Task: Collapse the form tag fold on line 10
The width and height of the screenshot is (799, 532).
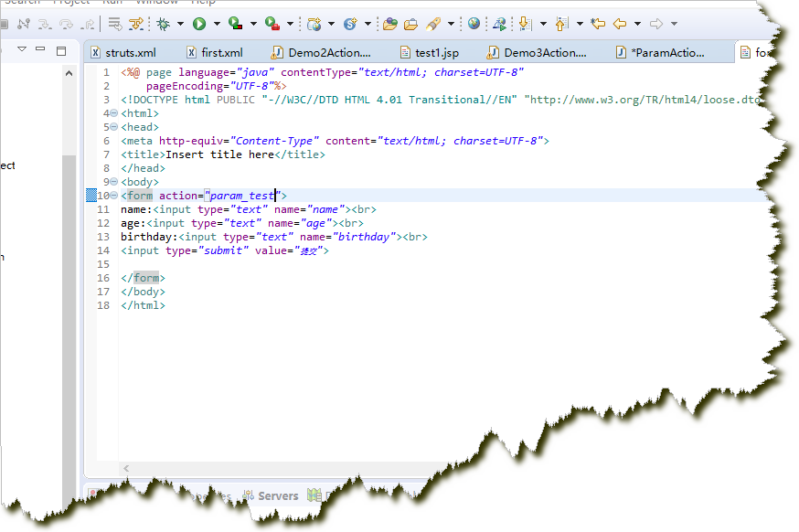Action: pyautogui.click(x=114, y=196)
